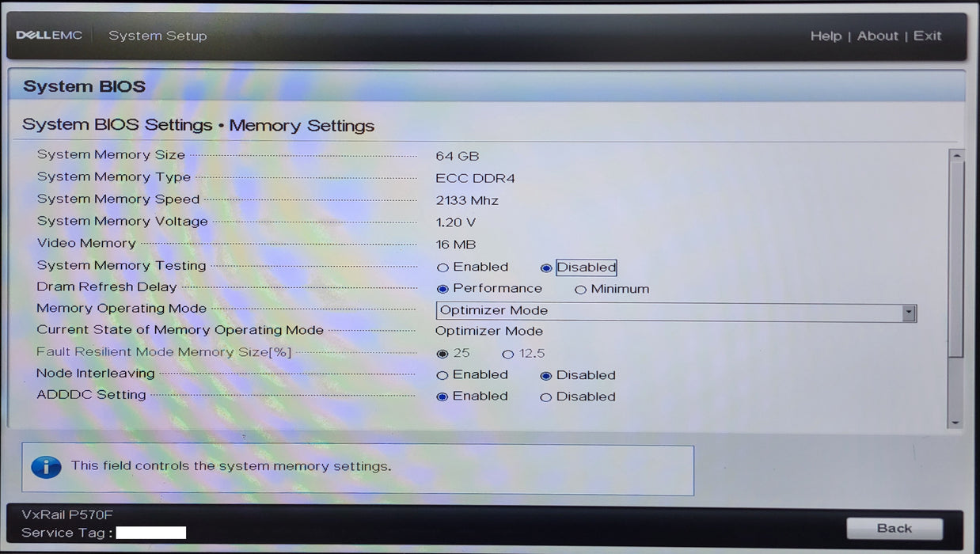This screenshot has height=554, width=980.
Task: Click the Dram Refresh Delay label
Action: [x=107, y=287]
